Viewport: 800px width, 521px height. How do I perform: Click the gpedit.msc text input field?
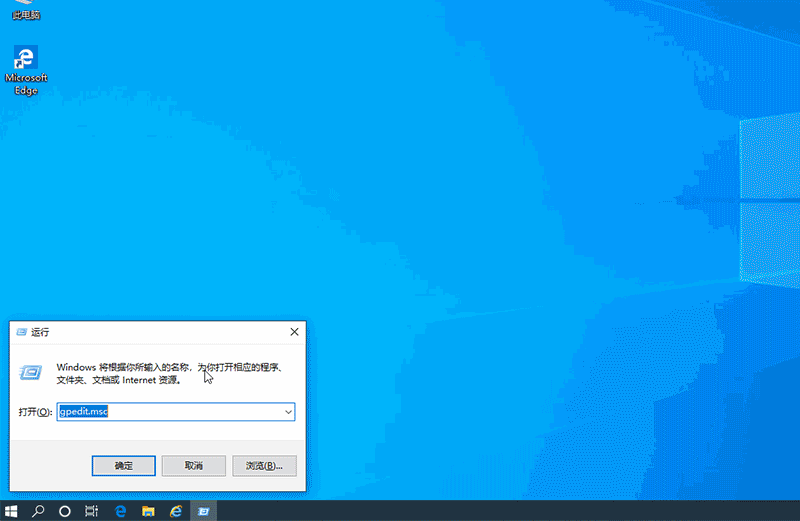click(x=170, y=412)
